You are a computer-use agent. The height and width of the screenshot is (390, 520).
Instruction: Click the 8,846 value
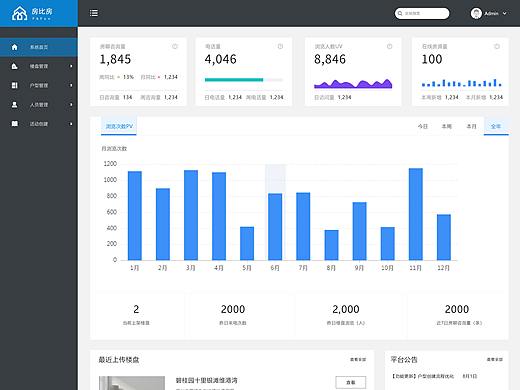click(330, 59)
